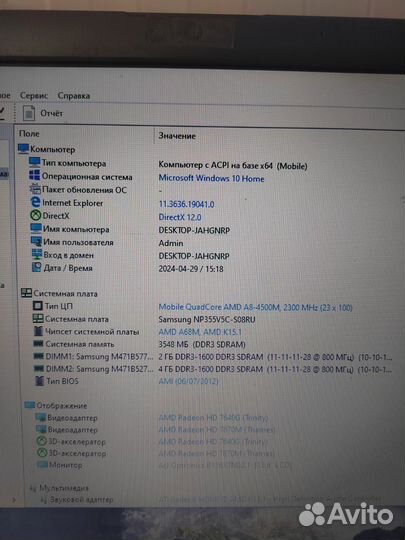Click the Дата / Время icon
Viewport: 405px width, 540px height.
tap(37, 267)
